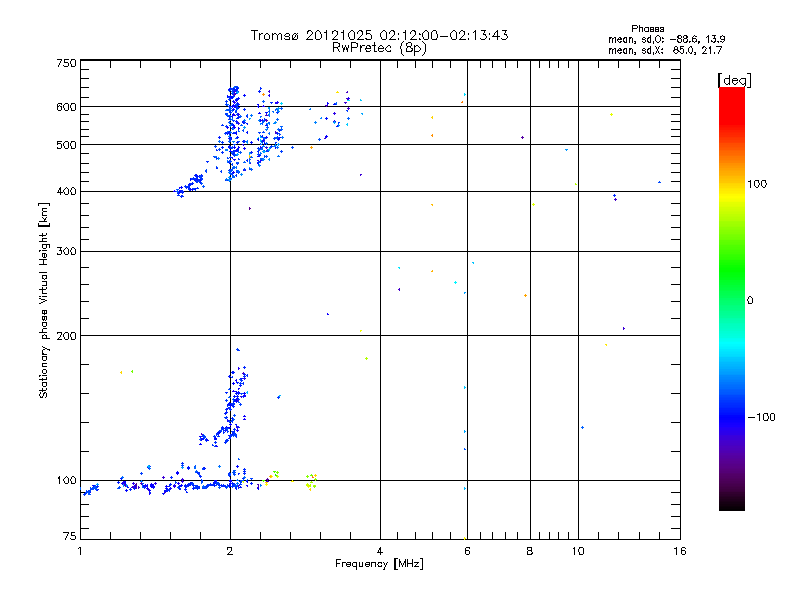Click the "Stationary phase Virtual Height [km]" y-axis label
The height and width of the screenshot is (600, 800).
pos(44,301)
